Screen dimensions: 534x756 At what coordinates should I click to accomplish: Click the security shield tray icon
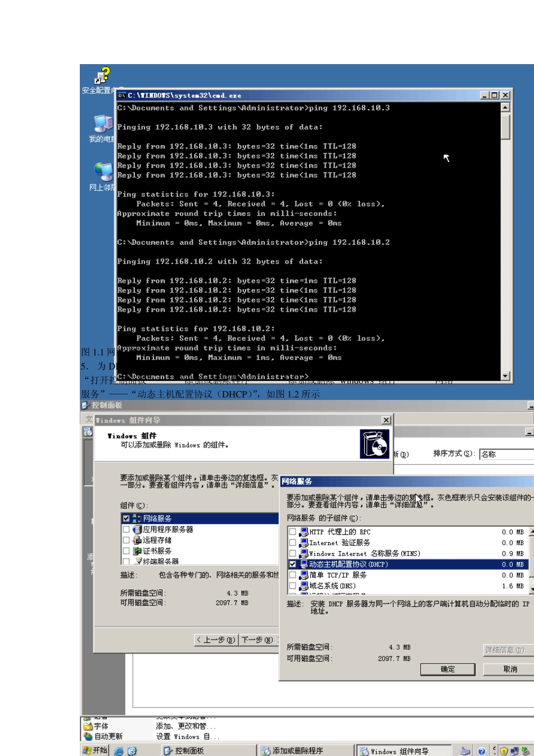click(504, 751)
